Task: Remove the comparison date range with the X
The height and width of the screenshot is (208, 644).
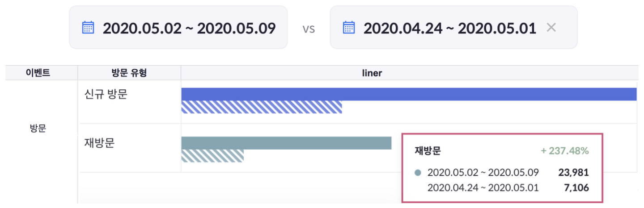Action: tap(551, 28)
